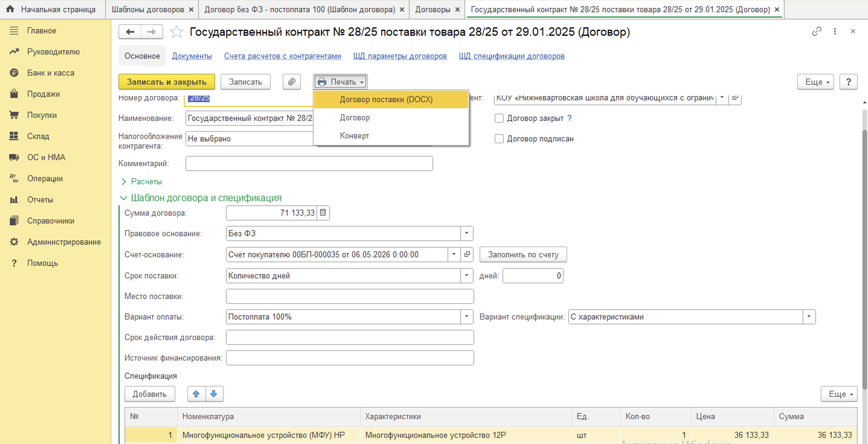The image size is (868, 444).
Task: Click the Записать и закрыть button
Action: 166,82
